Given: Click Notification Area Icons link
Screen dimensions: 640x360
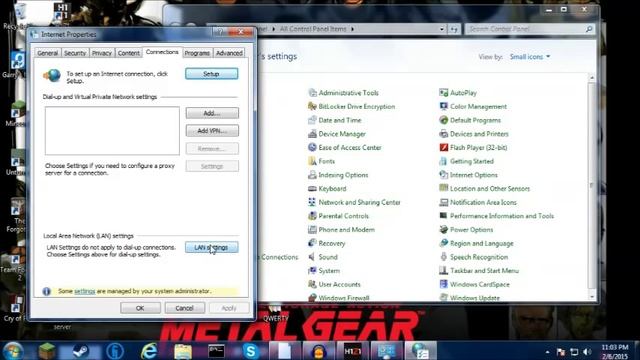Looking at the screenshot, I should (x=483, y=202).
